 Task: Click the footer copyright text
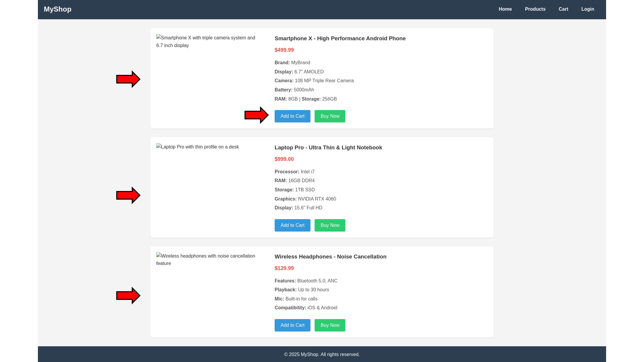322,354
